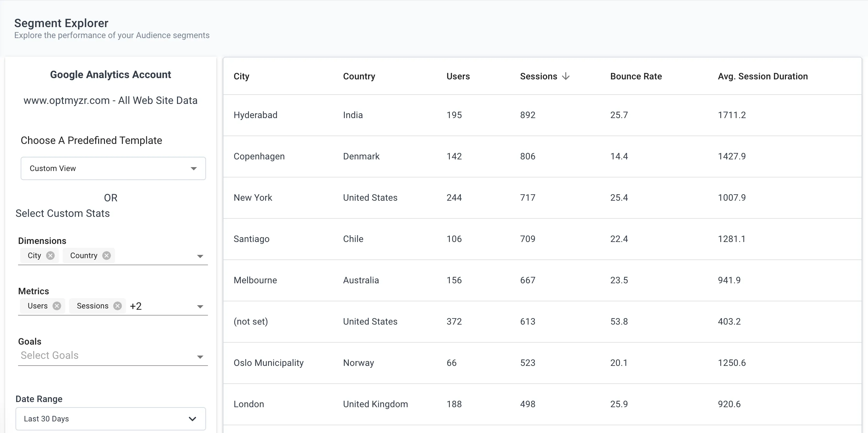
Task: Click the 372 users value
Action: [454, 322]
